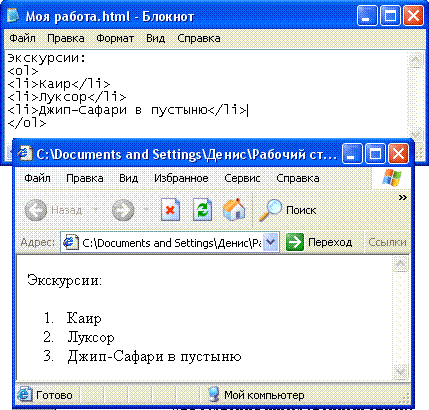Expand the Forward history dropdown arrow

pyautogui.click(x=146, y=210)
